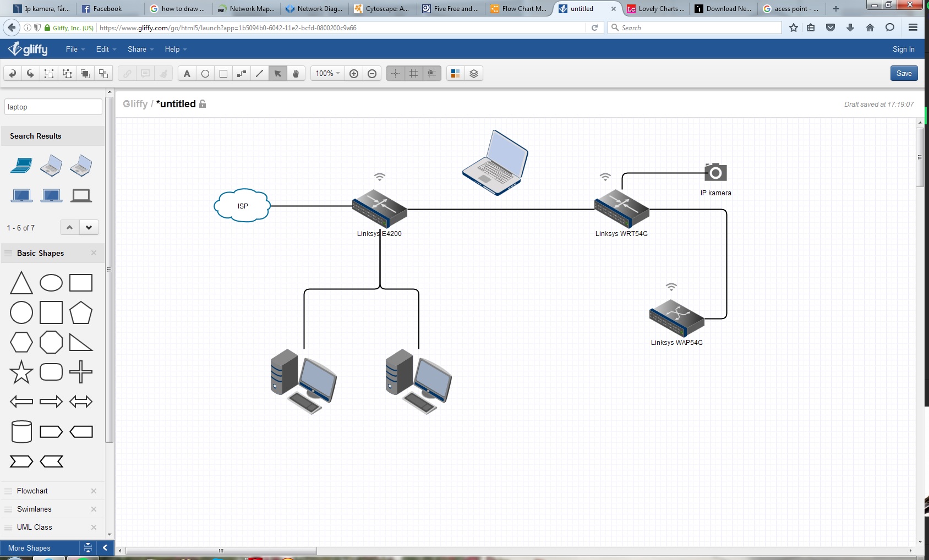The width and height of the screenshot is (929, 560).
Task: Select the star basic shape
Action: point(21,372)
